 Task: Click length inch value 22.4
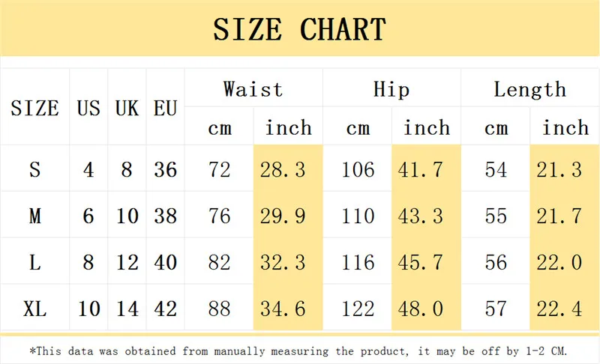pos(559,309)
